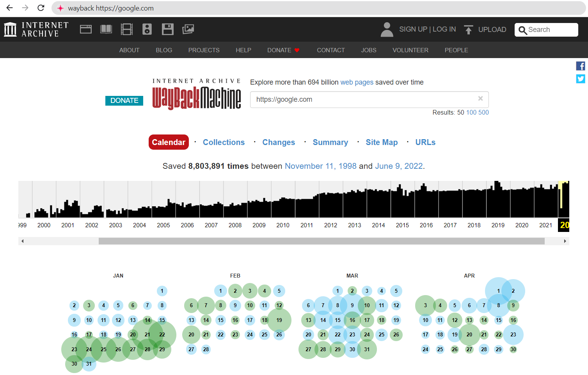Click the teal DONATE button
Viewport: 588px width, 375px height.
[124, 101]
